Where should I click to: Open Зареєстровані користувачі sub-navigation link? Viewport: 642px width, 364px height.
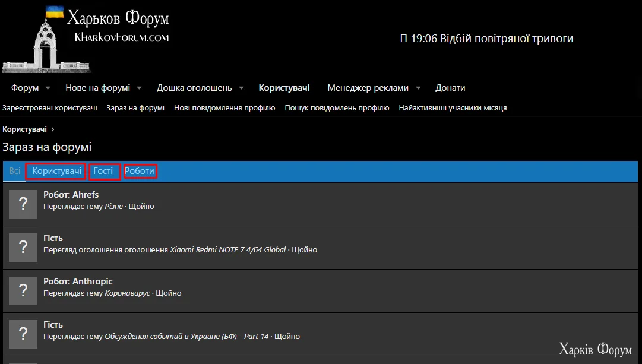pos(50,108)
